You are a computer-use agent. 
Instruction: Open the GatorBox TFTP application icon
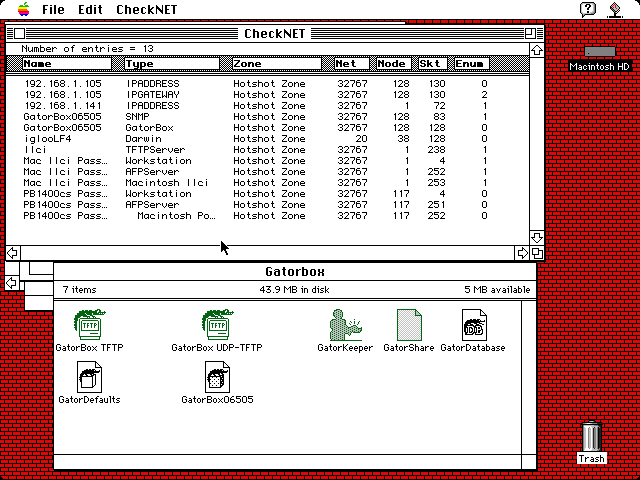click(x=89, y=325)
